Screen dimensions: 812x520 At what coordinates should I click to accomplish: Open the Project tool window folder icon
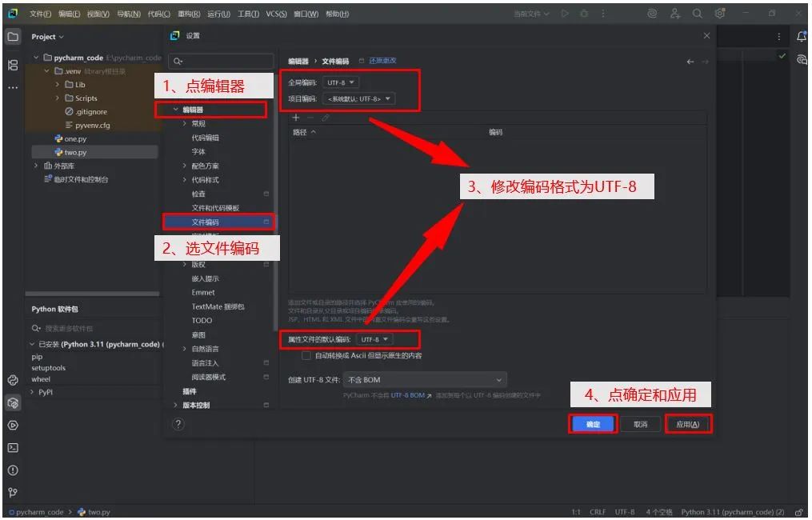[x=13, y=37]
